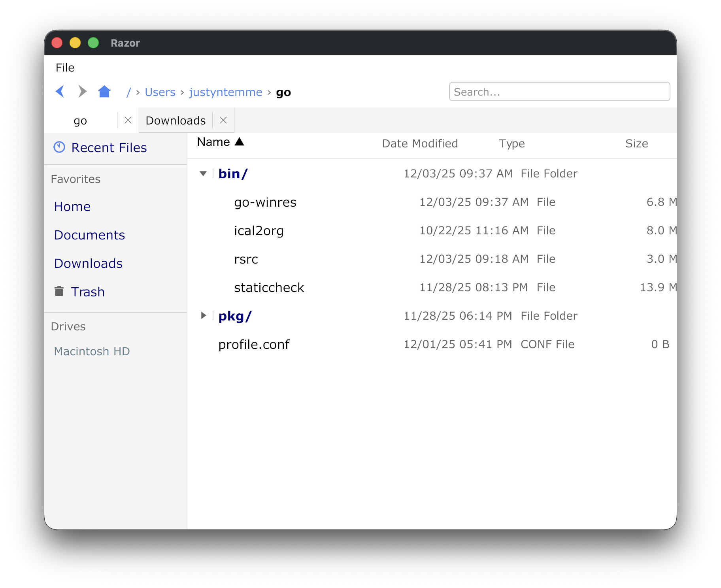Open Downloads in Favorites sidebar
721x588 pixels.
tap(89, 264)
